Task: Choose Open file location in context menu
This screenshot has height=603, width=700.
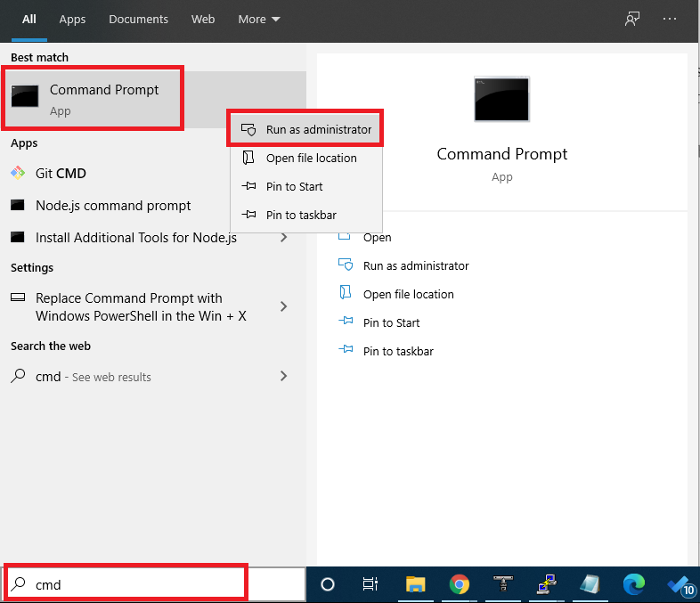Action: pos(305,158)
